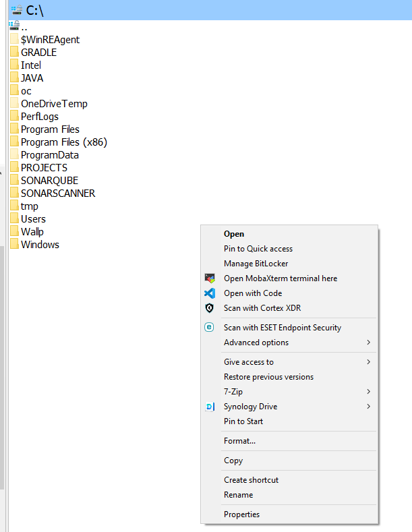
Task: Click the ESET Endpoint Security icon
Action: pos(209,328)
